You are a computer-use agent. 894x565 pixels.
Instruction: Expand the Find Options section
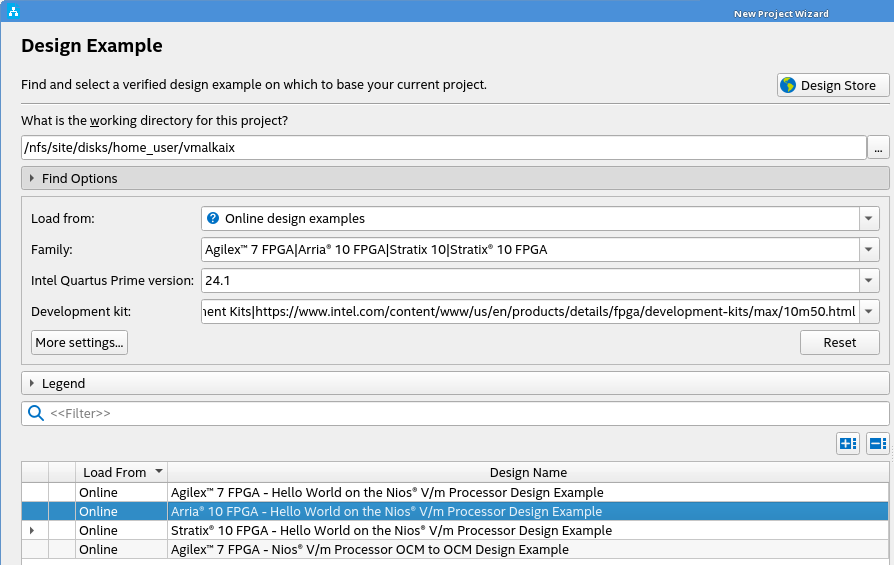[x=33, y=178]
